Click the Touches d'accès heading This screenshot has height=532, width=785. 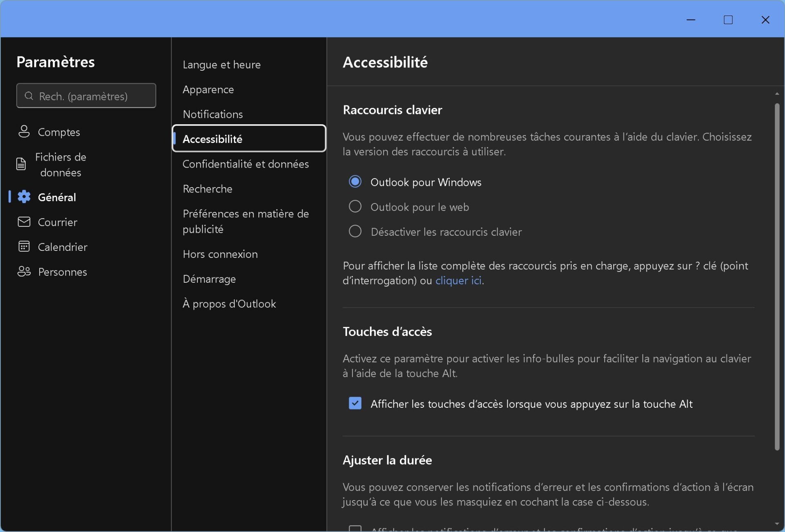click(387, 331)
